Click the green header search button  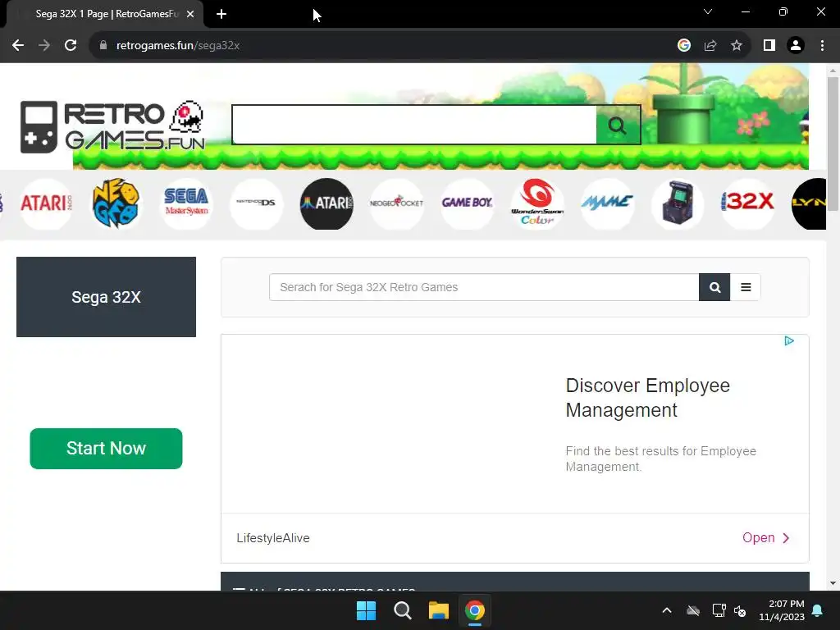[x=618, y=125]
